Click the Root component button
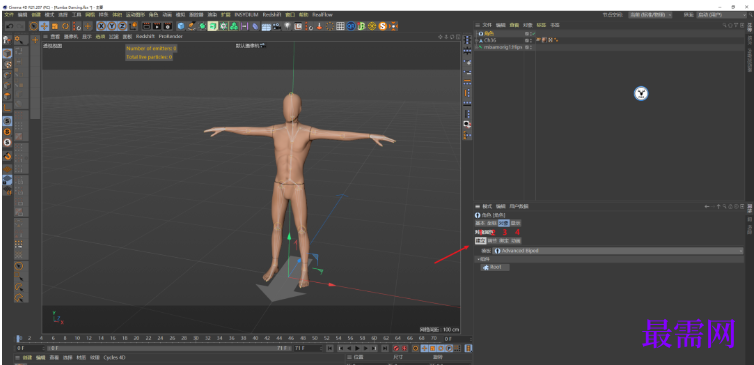 (495, 267)
